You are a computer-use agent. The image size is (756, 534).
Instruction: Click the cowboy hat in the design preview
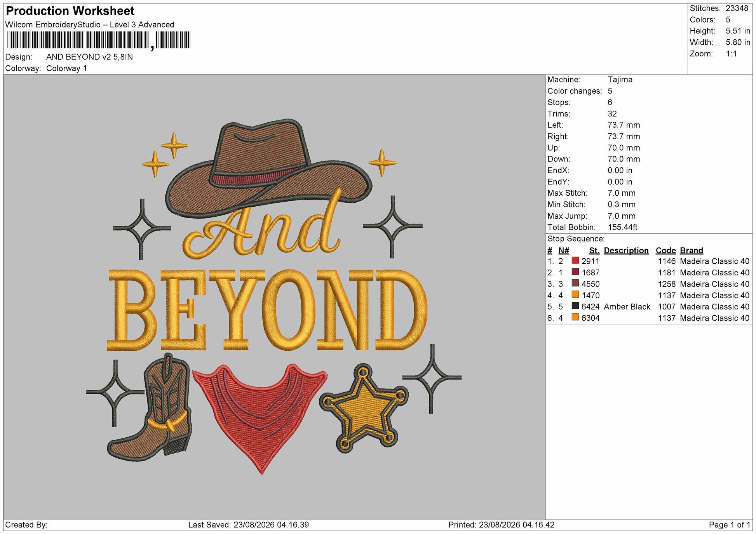pos(269,168)
